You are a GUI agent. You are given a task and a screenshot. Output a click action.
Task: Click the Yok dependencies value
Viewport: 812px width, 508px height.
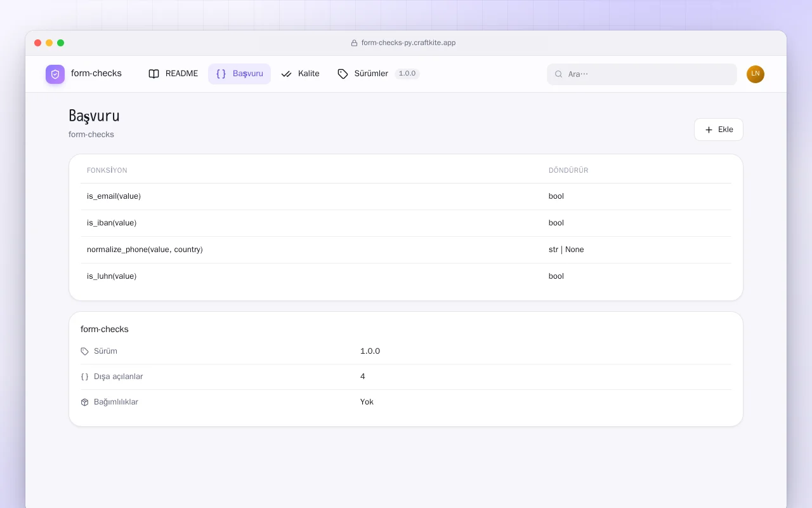coord(367,402)
